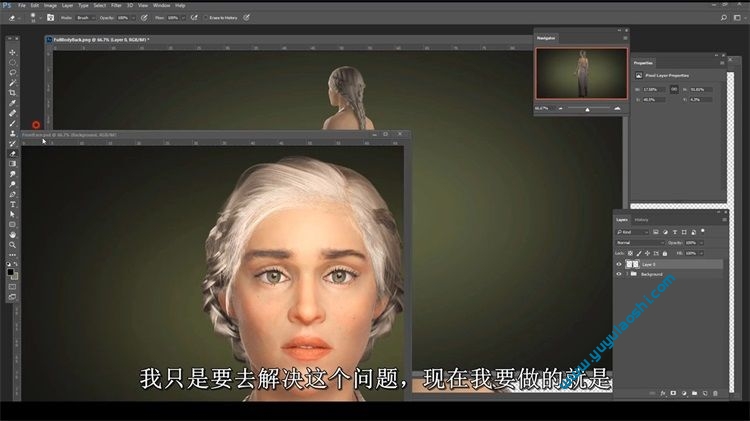Open the layer Opacity dropdown in Layers panel
The image size is (750, 421).
[x=701, y=243]
